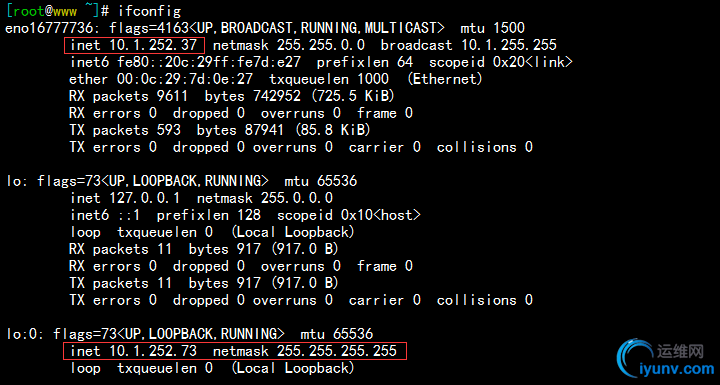Click the ifconfig command text
Viewport: 720px width, 385px height.
pos(149,11)
